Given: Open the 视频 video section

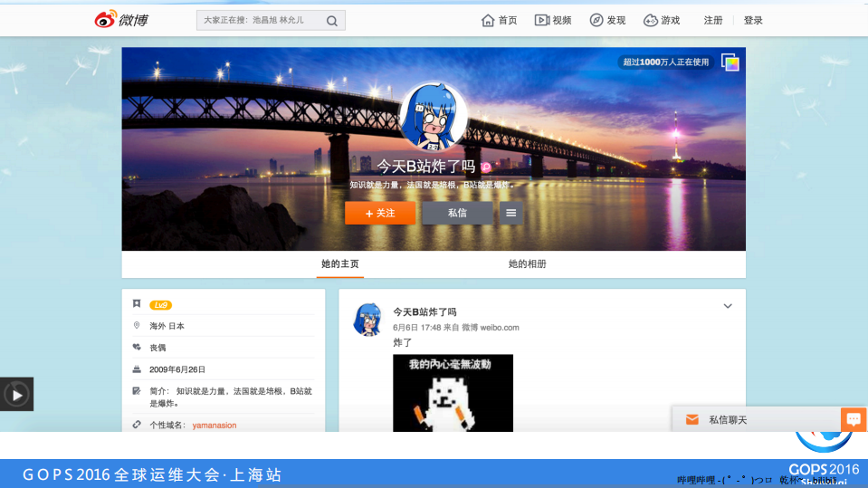Looking at the screenshot, I should tap(553, 20).
